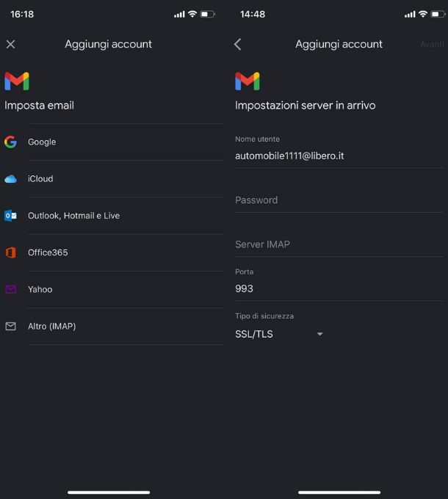Tap the home indicator bar on the right screen
Viewport: 448px width, 499px height.
click(x=339, y=492)
